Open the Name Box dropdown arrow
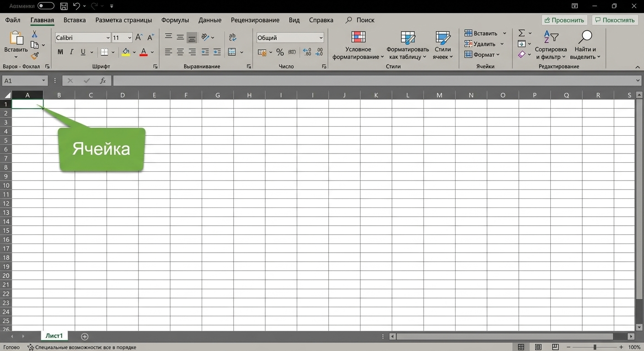 click(x=44, y=80)
